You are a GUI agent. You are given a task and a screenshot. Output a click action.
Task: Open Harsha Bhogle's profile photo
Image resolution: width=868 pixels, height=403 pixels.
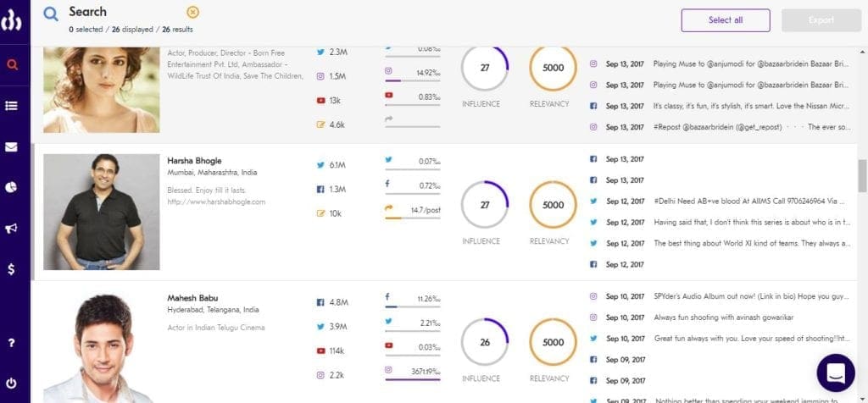(x=102, y=212)
